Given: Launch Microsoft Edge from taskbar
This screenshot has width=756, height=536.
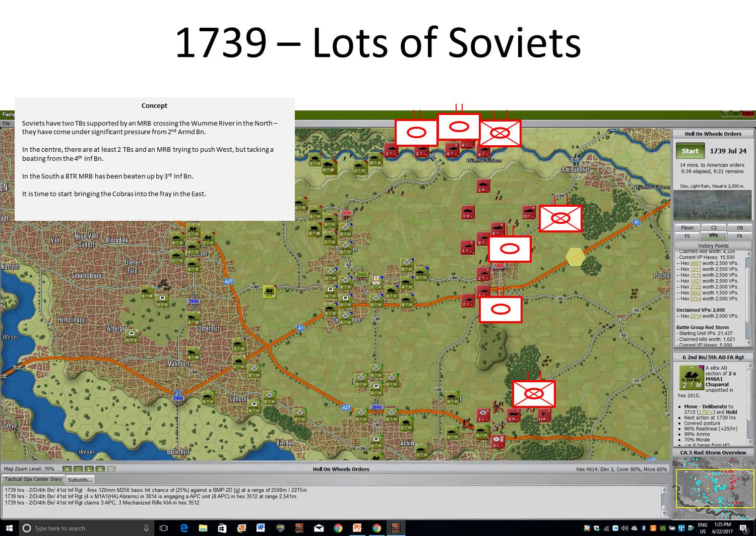Looking at the screenshot, I should 184,528.
